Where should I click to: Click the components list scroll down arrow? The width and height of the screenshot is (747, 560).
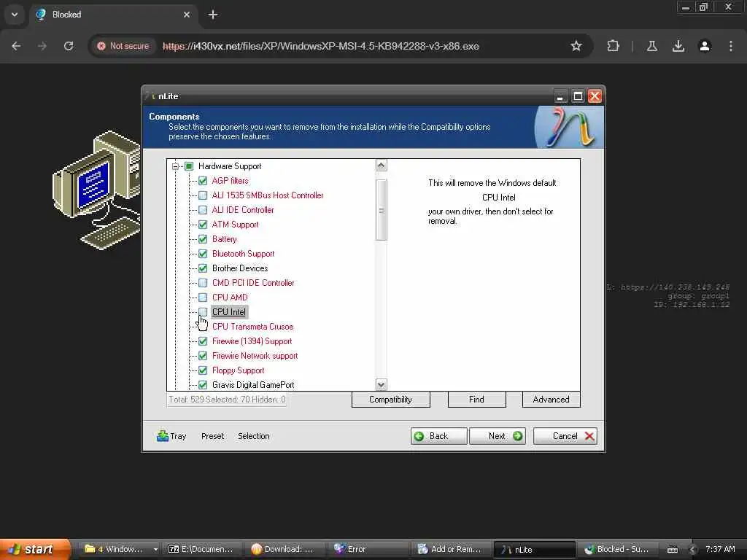pos(381,384)
